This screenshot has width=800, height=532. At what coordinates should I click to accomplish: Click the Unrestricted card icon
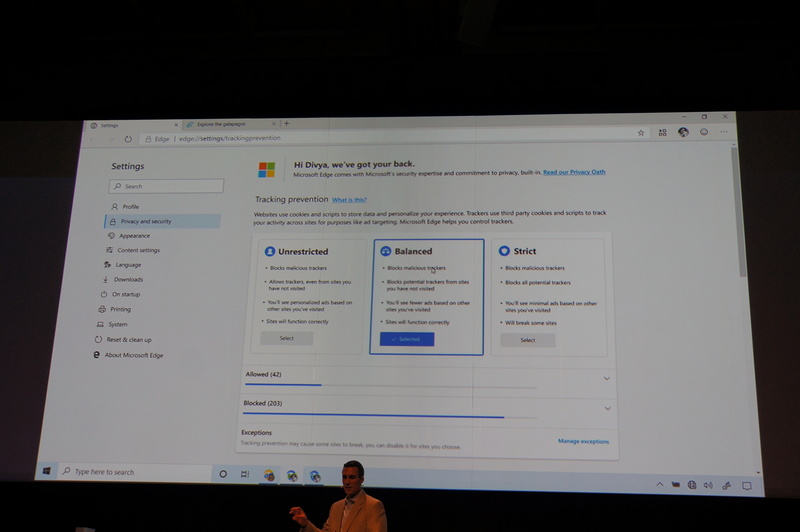click(270, 251)
